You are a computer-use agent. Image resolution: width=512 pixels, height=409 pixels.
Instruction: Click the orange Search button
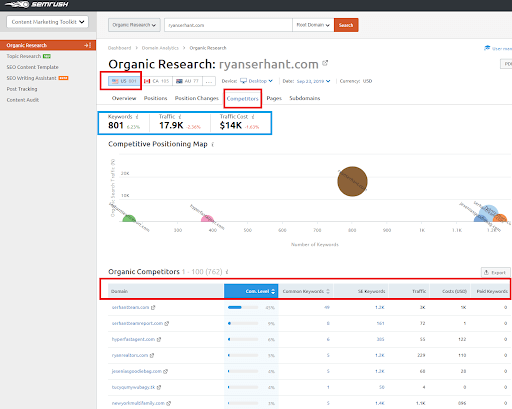tap(346, 25)
